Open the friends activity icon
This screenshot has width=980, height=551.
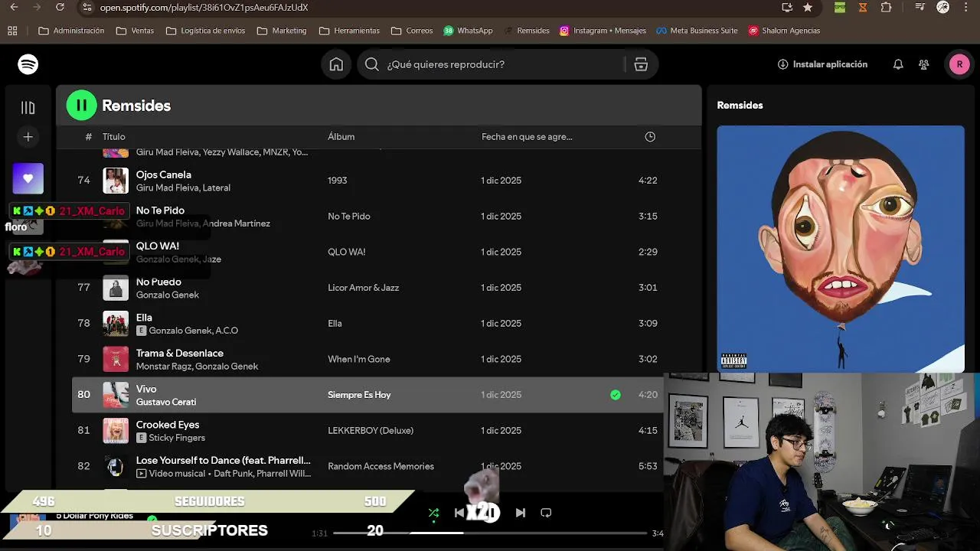pyautogui.click(x=924, y=64)
